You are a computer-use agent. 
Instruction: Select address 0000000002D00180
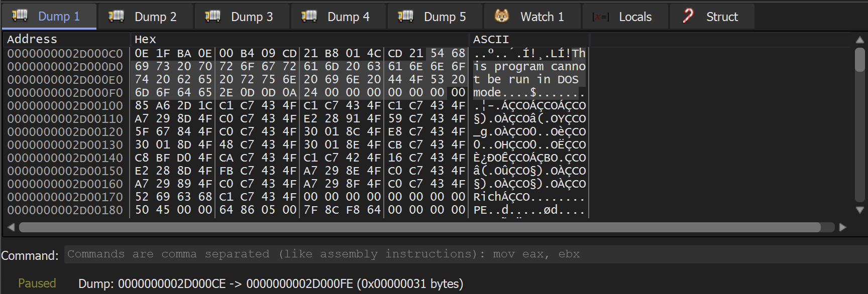[x=65, y=210]
